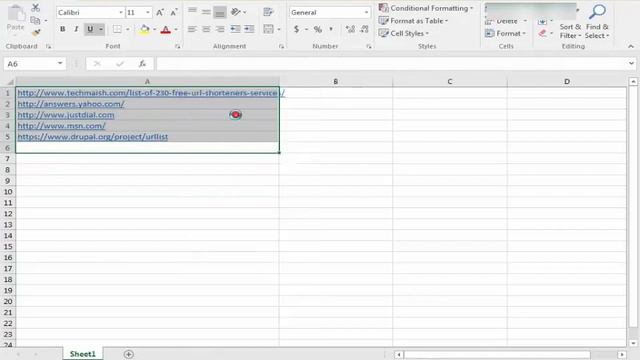The height and width of the screenshot is (360, 640).
Task: Click the Name Box showing A6
Action: point(35,64)
